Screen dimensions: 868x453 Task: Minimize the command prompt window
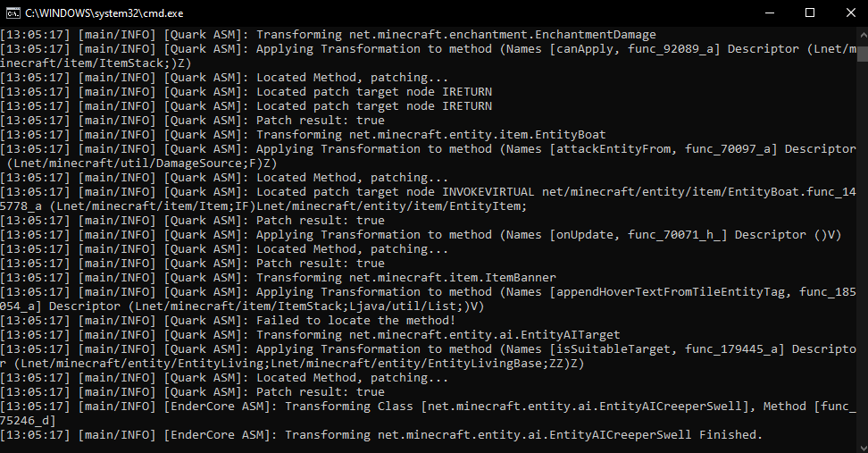769,13
